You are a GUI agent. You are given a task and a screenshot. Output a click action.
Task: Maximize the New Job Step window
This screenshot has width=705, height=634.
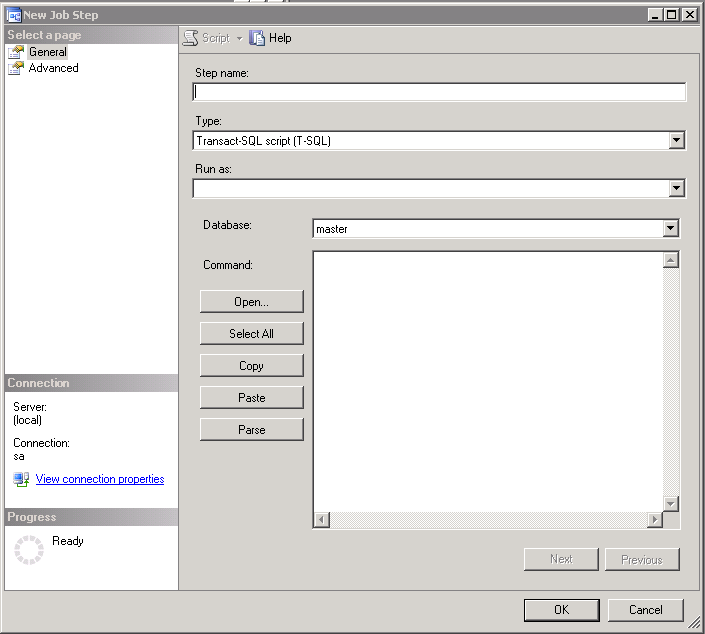pyautogui.click(x=672, y=15)
